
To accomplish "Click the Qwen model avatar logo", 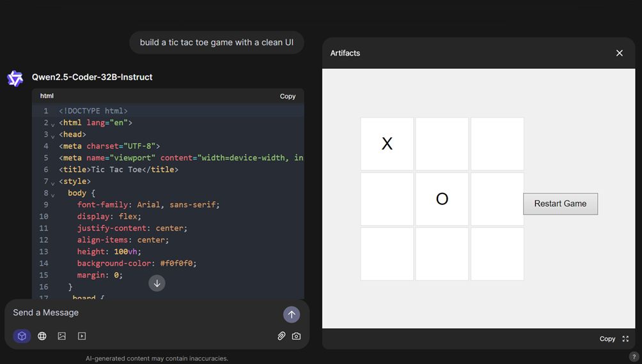I will [x=15, y=78].
